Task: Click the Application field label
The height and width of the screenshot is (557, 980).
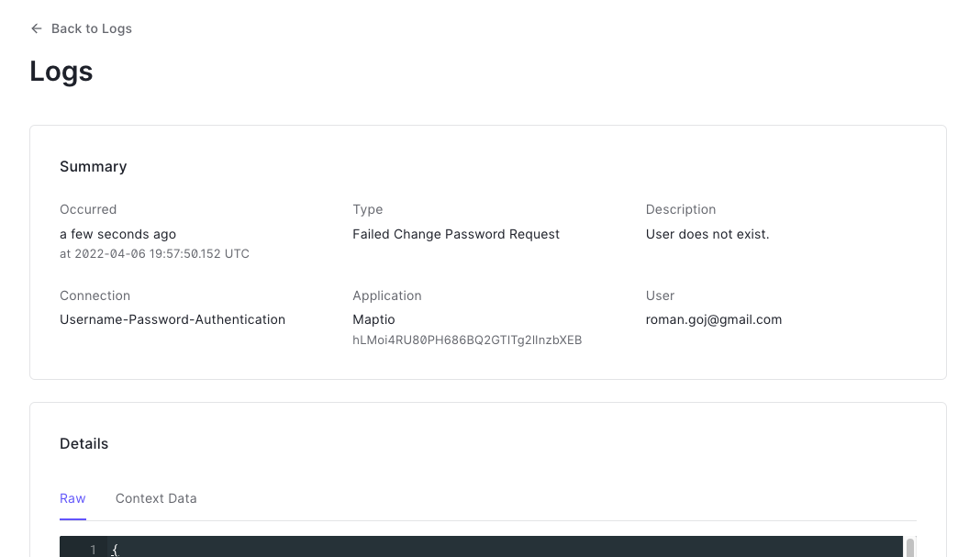Action: coord(387,295)
